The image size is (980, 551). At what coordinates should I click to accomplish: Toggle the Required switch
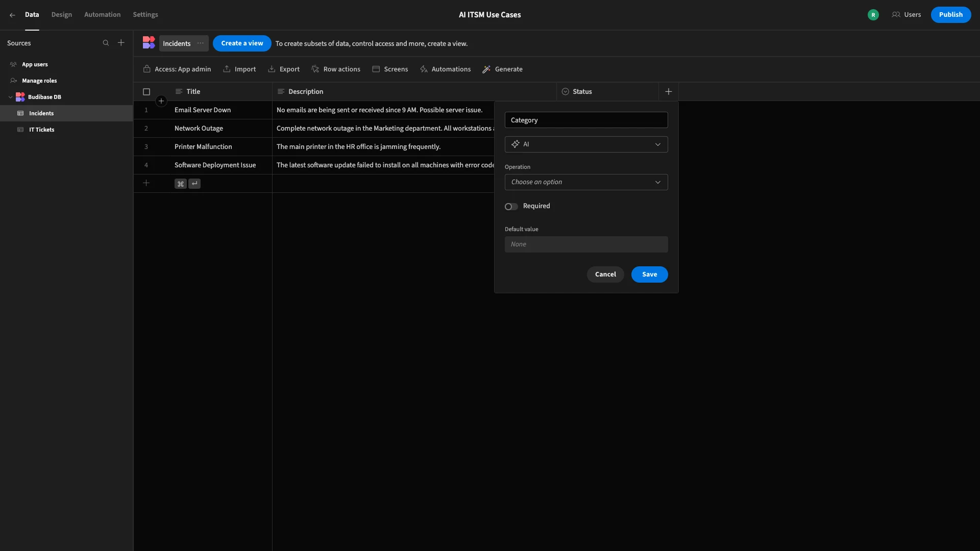pos(511,207)
